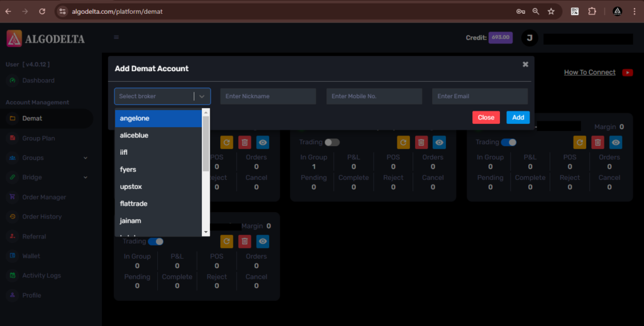Viewport: 644px width, 326px height.
Task: Click refresh icon on the top-right account card
Action: (580, 142)
